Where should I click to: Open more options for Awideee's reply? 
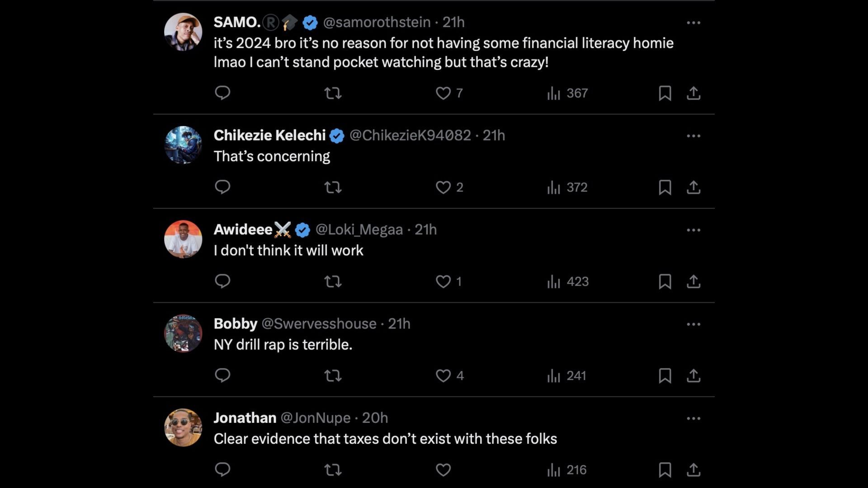(693, 230)
